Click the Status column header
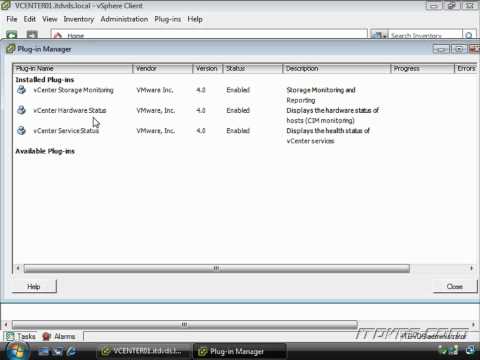The height and width of the screenshot is (360, 480). click(x=253, y=68)
